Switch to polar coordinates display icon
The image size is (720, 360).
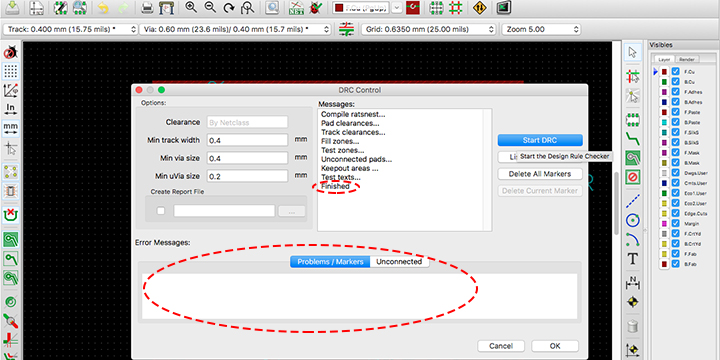(11, 90)
